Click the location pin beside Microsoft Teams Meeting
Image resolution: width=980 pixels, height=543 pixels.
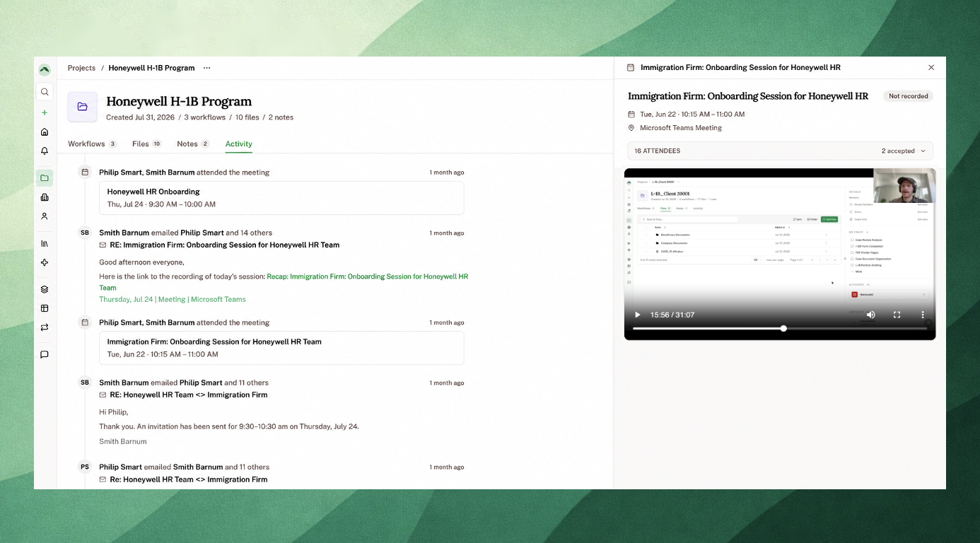point(631,128)
